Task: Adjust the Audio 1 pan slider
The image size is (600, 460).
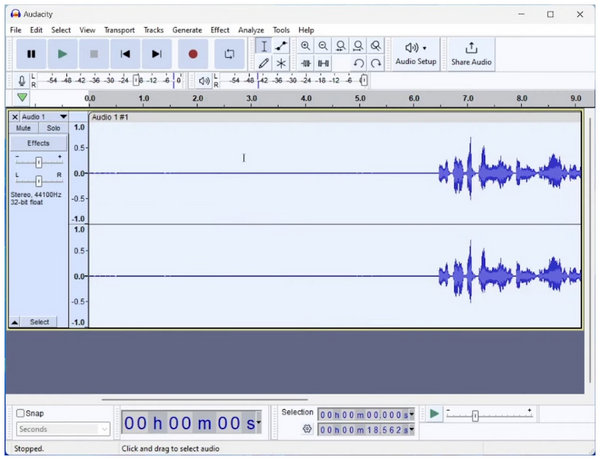Action: point(38,181)
